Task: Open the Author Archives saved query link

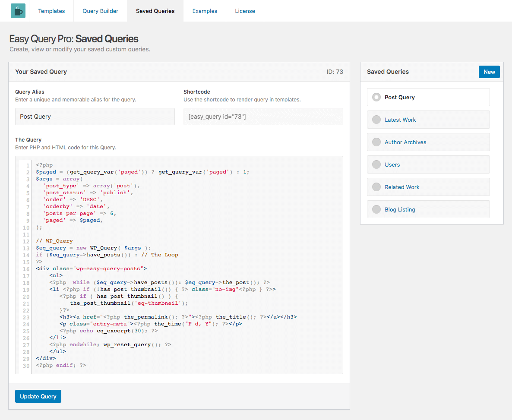Action: [x=405, y=142]
